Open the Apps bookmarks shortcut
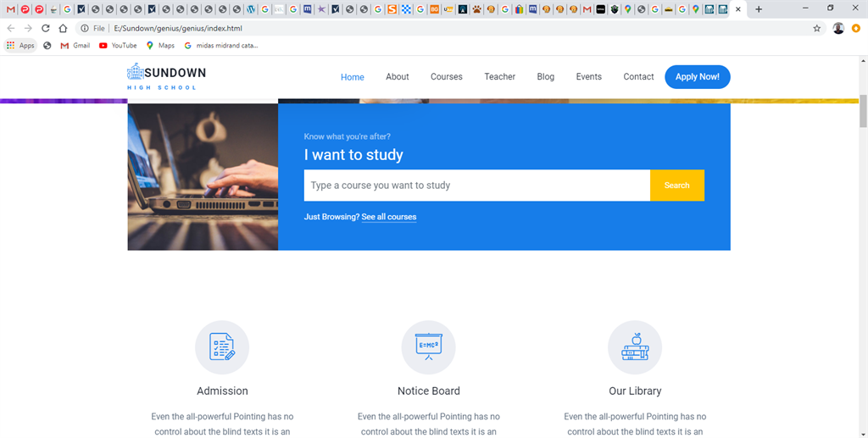Screen dimensions: 868x438 tap(21, 46)
